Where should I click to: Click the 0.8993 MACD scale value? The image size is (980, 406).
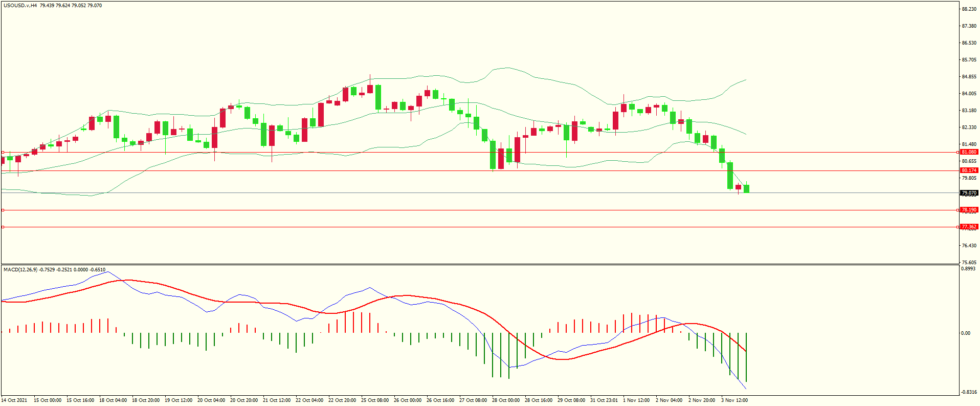click(968, 269)
